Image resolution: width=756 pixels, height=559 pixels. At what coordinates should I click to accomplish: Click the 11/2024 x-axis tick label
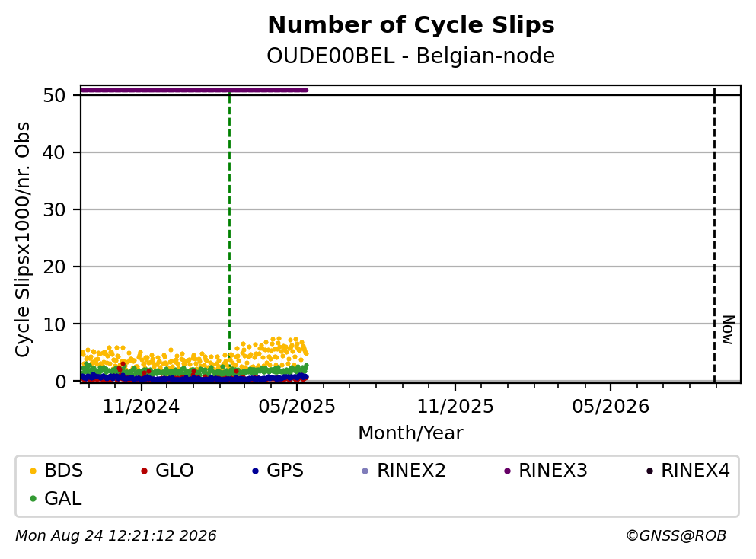141,407
